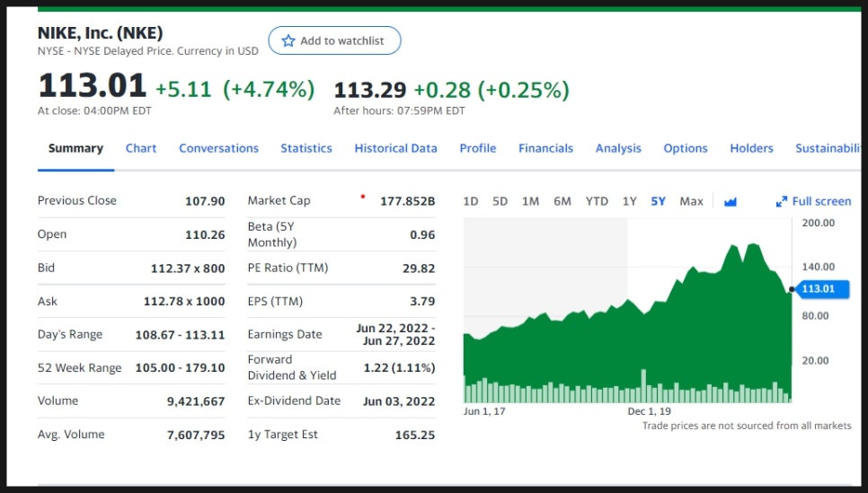
Task: Click the Ask value 112.78 x 1000
Action: point(184,302)
